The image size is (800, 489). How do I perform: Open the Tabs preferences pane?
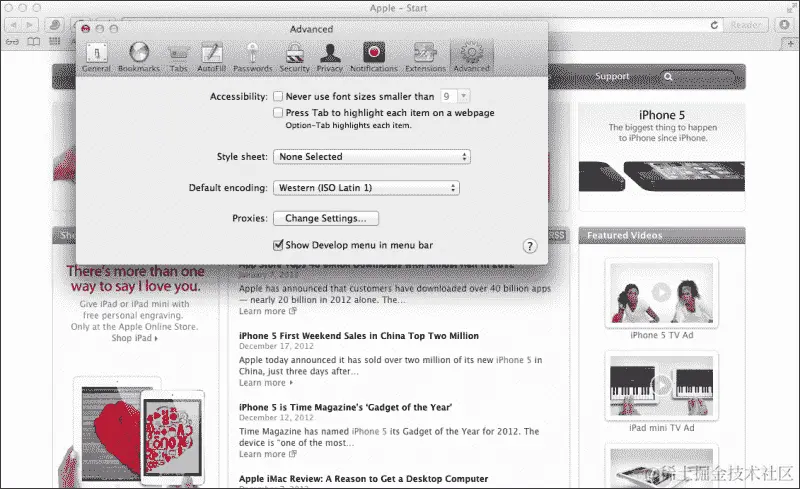[179, 58]
